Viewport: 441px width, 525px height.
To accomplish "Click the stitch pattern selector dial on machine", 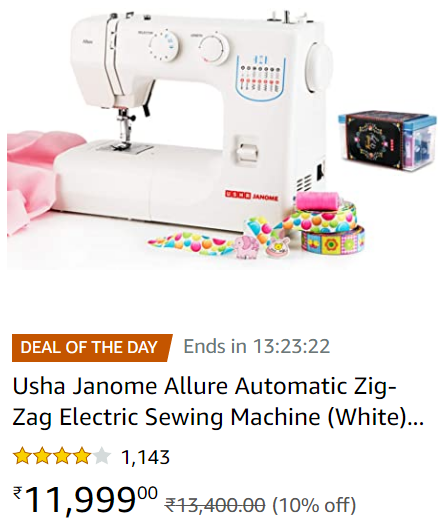I will pos(164,46).
